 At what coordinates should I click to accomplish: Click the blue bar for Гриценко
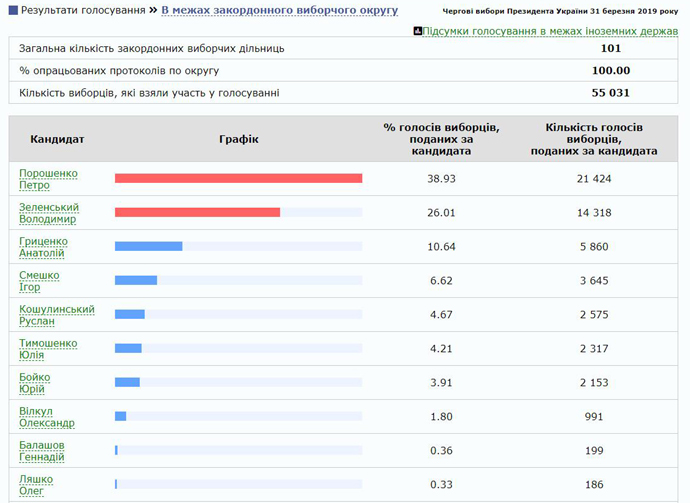coord(148,246)
